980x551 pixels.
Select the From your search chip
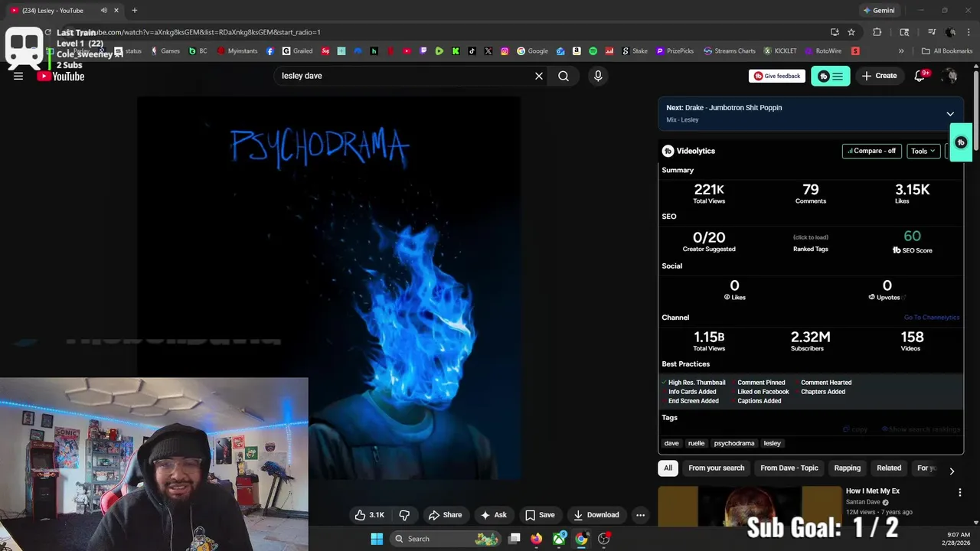[717, 468]
